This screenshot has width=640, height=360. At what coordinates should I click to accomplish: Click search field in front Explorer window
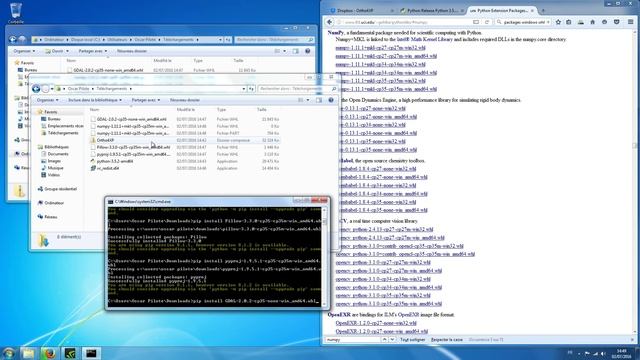tap(298, 89)
